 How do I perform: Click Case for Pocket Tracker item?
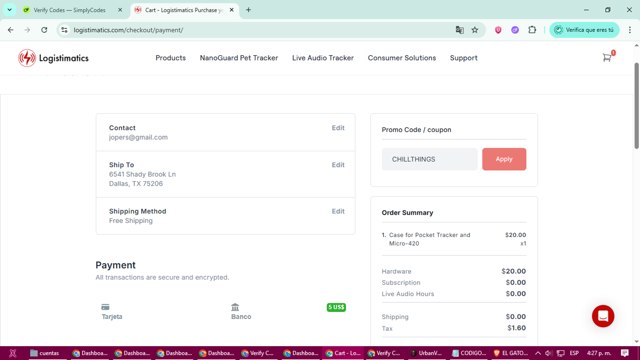(x=429, y=239)
